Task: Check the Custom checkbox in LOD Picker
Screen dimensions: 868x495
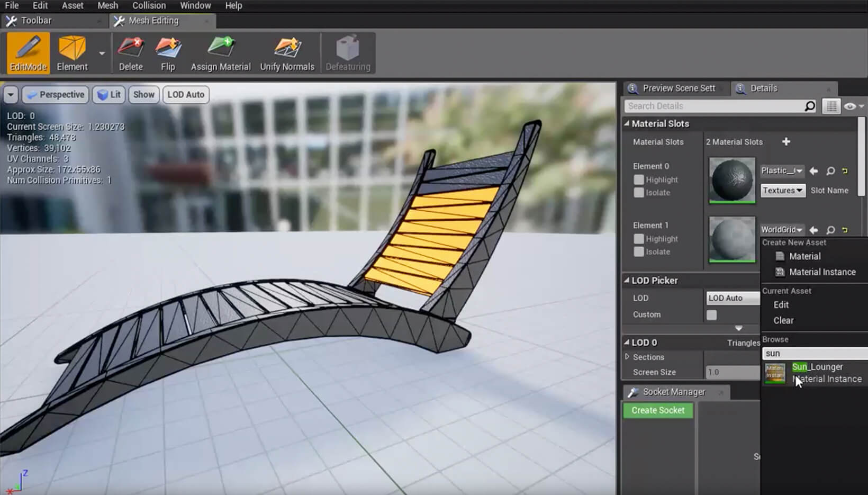Action: click(x=711, y=314)
